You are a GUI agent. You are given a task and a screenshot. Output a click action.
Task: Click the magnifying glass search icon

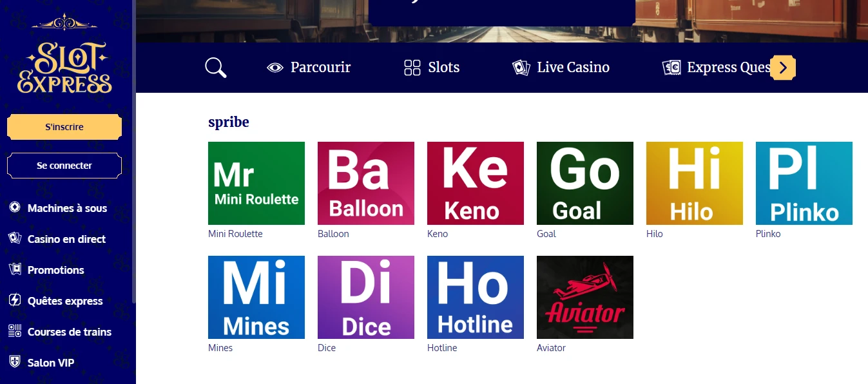[216, 68]
